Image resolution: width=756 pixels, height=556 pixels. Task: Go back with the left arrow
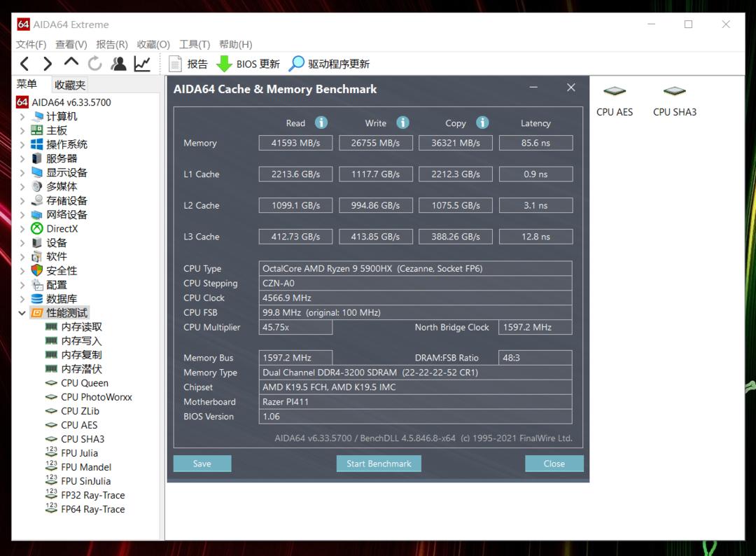point(24,64)
